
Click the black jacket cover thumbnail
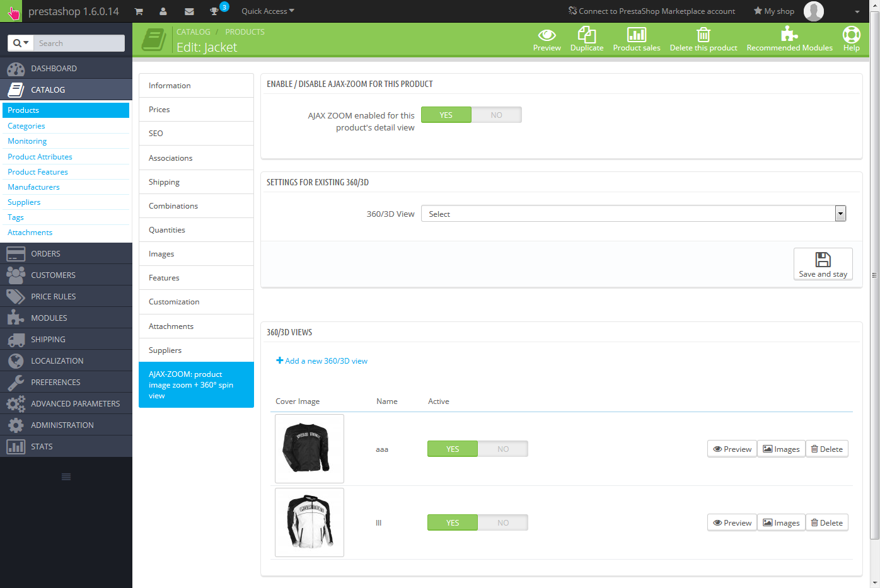tap(310, 449)
